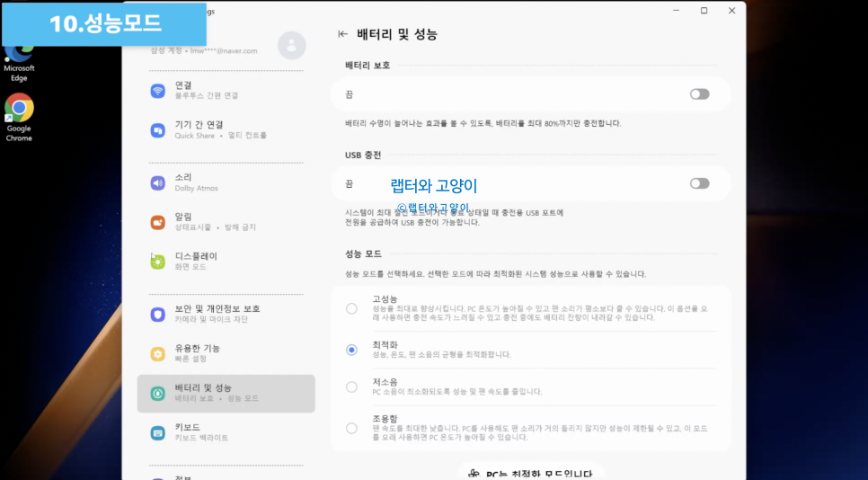
Task: Click the 배터리 보호 section heading
Action: click(368, 66)
